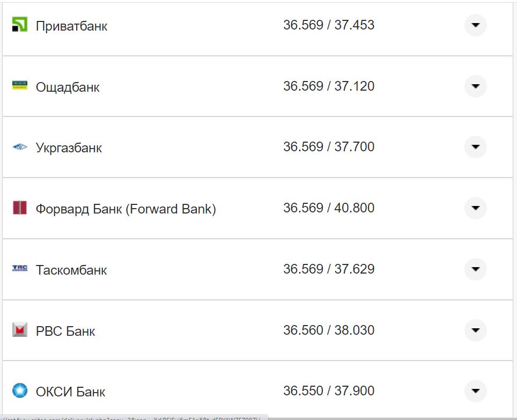
Task: Expand Форвард Банк rate row
Action: point(475,208)
